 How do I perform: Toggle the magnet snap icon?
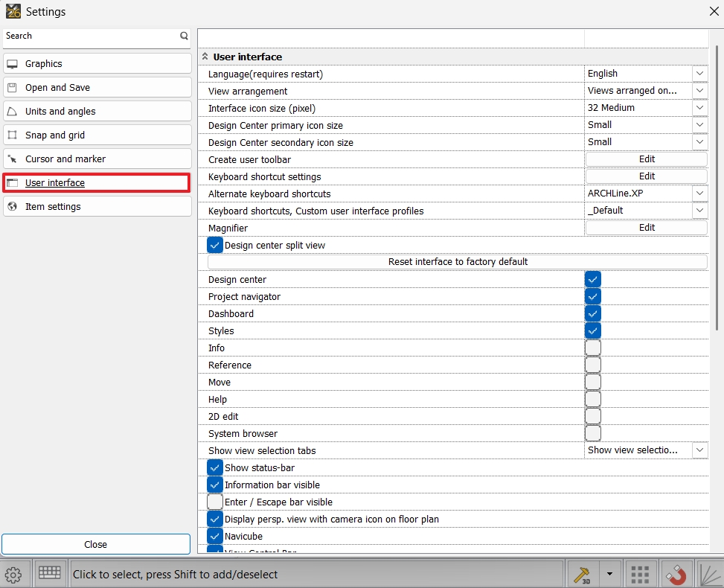(x=676, y=574)
